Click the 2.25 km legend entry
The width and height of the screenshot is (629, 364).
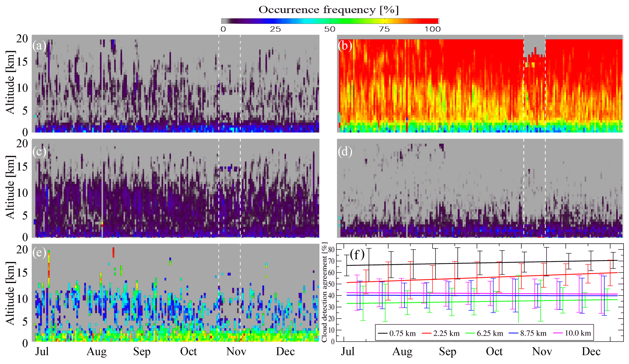[x=446, y=333]
